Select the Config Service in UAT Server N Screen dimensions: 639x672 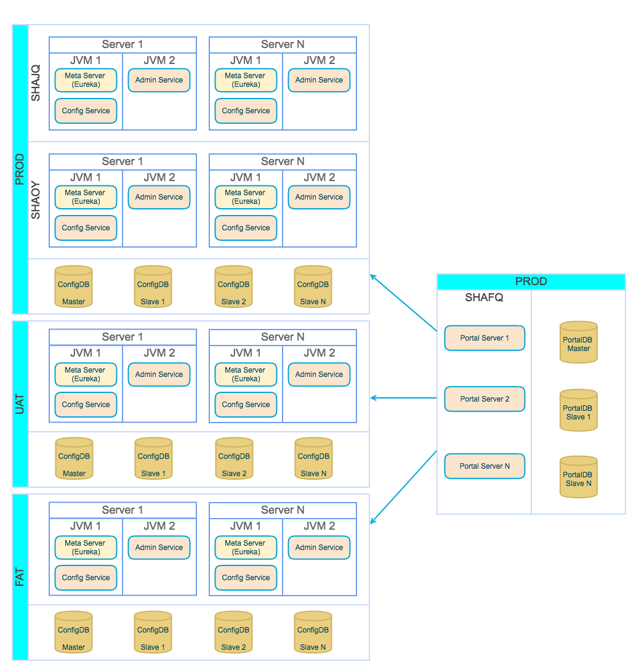[x=246, y=405]
